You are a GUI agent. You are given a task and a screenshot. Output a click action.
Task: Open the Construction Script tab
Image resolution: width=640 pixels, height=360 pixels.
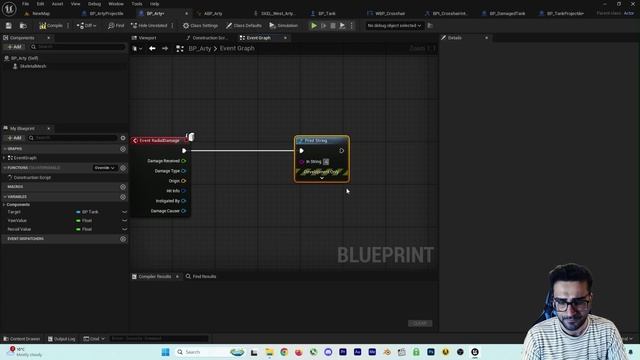click(209, 38)
